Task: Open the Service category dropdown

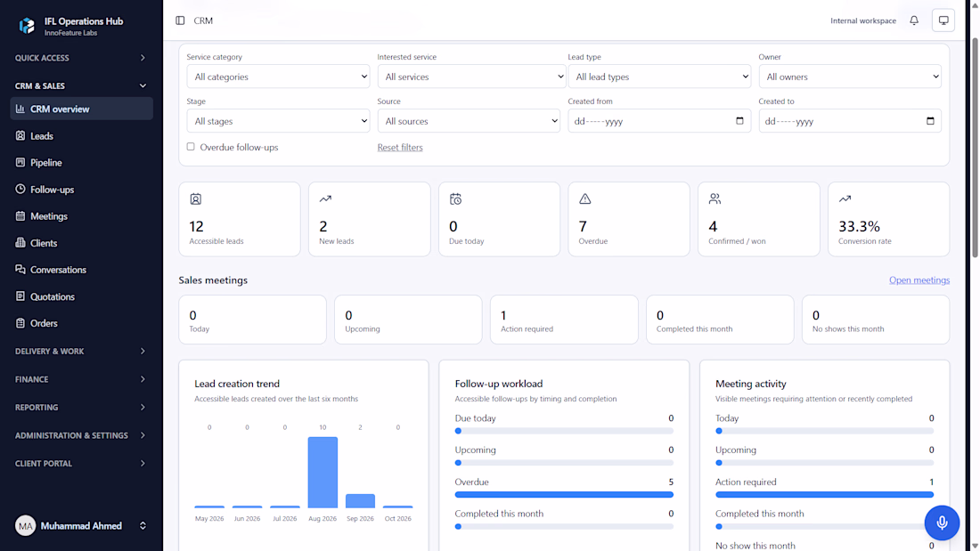Action: point(278,77)
